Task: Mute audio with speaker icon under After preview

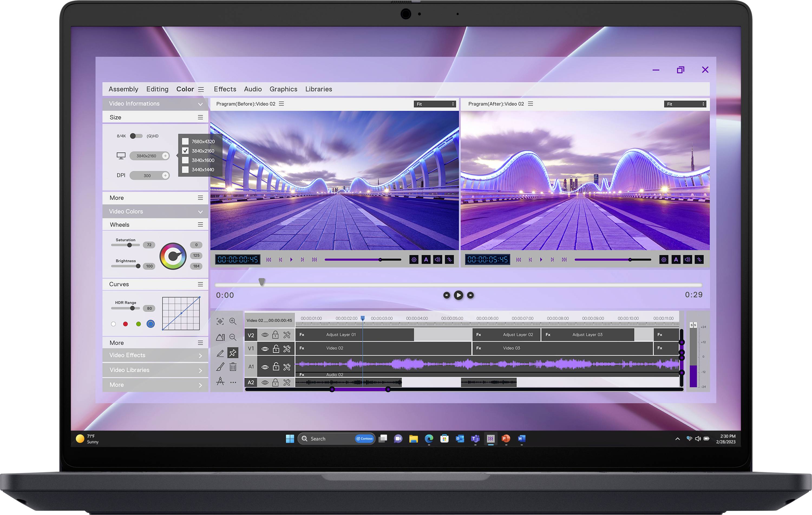Action: pyautogui.click(x=687, y=260)
